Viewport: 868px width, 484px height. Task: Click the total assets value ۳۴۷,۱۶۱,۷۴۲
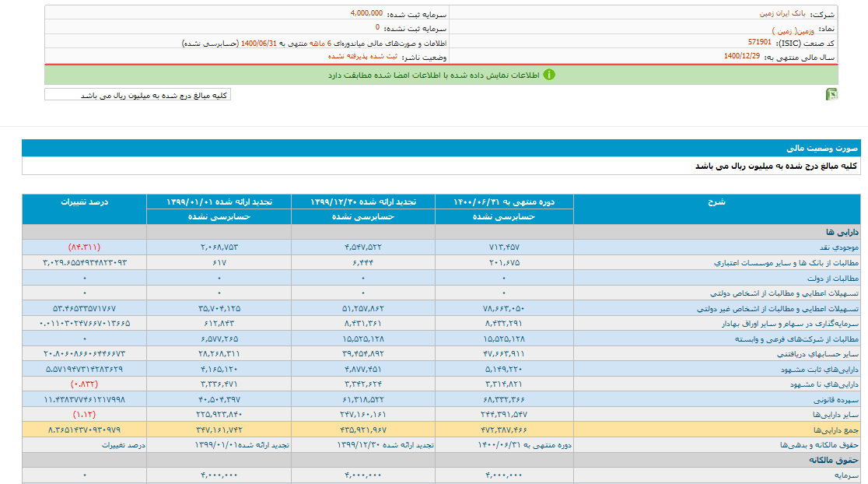[x=219, y=430]
